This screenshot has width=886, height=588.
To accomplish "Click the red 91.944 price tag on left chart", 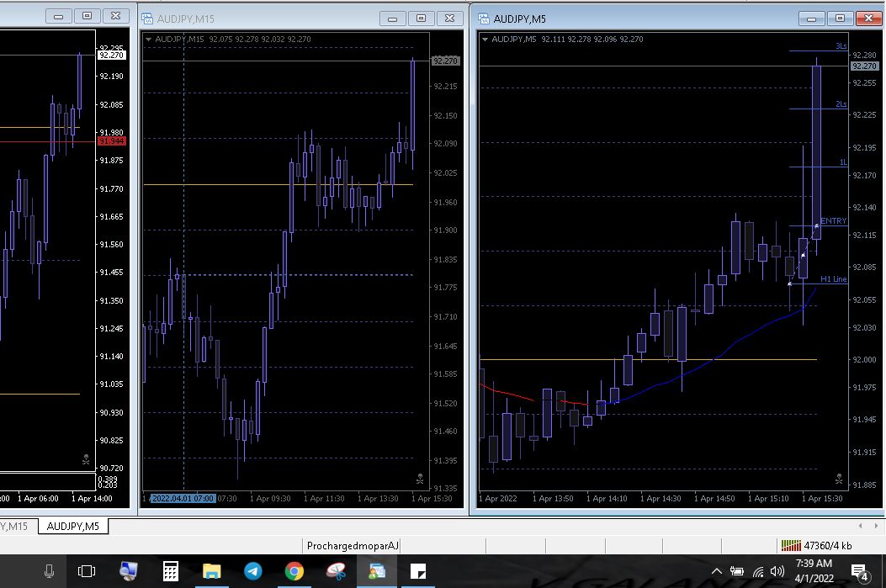I will tap(112, 141).
